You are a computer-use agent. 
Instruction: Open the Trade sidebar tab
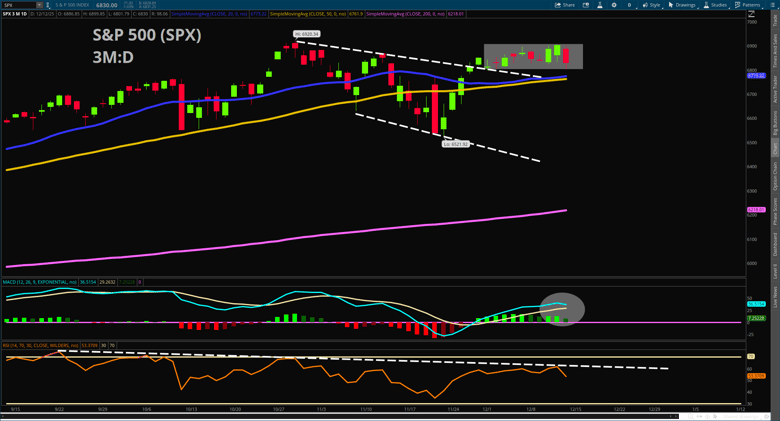[x=775, y=20]
